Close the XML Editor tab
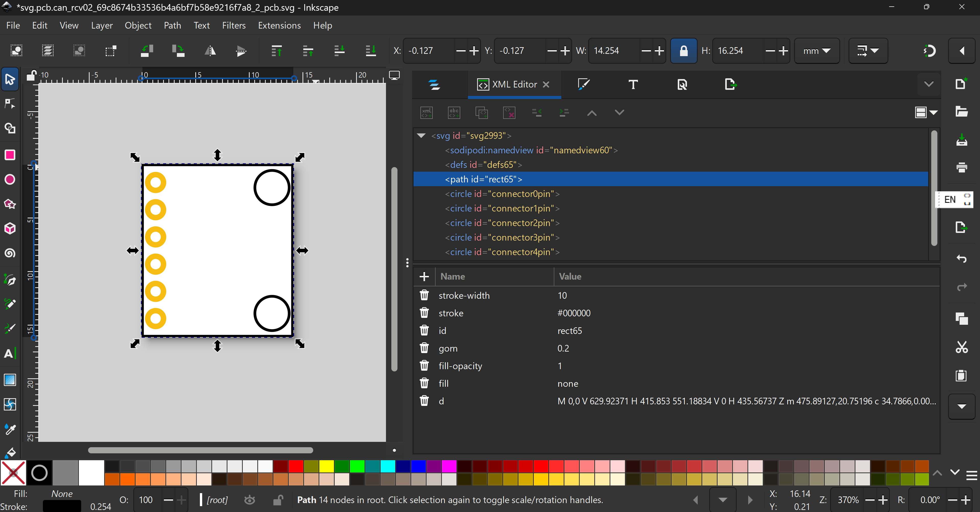 (546, 84)
